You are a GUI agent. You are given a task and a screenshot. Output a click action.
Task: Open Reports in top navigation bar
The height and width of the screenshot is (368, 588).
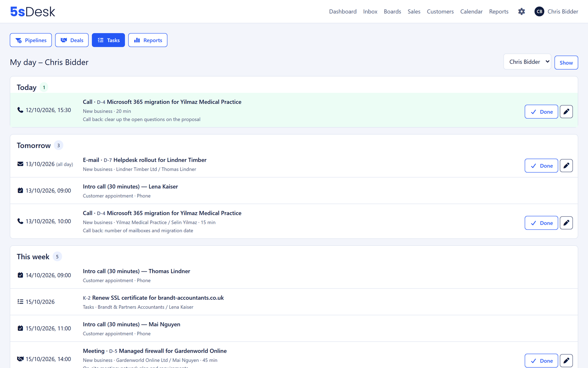pyautogui.click(x=499, y=11)
